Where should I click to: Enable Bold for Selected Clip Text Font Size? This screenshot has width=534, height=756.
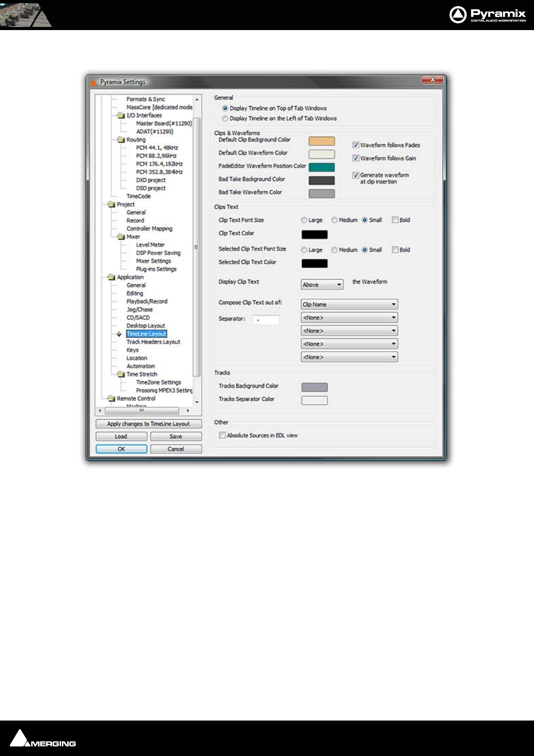tap(395, 250)
